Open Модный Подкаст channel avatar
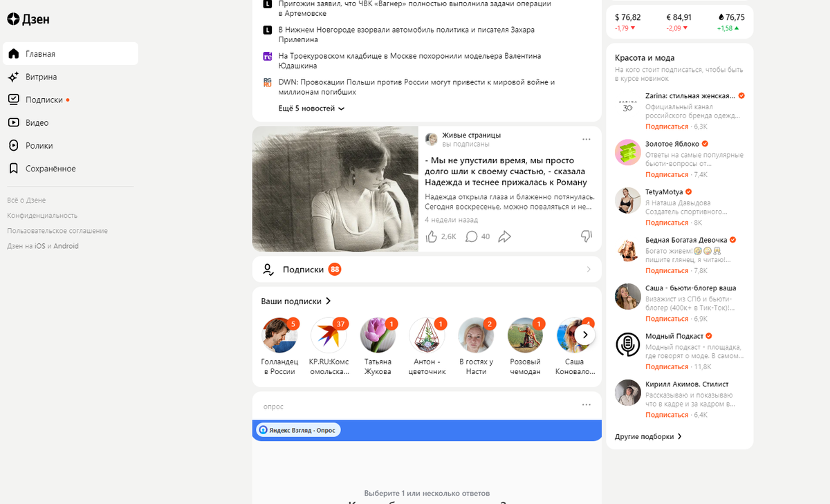Viewport: 830px width, 504px height. click(x=627, y=344)
